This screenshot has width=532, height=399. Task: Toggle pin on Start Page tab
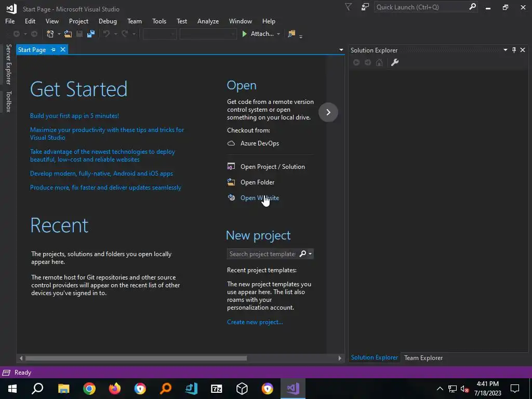click(x=54, y=49)
